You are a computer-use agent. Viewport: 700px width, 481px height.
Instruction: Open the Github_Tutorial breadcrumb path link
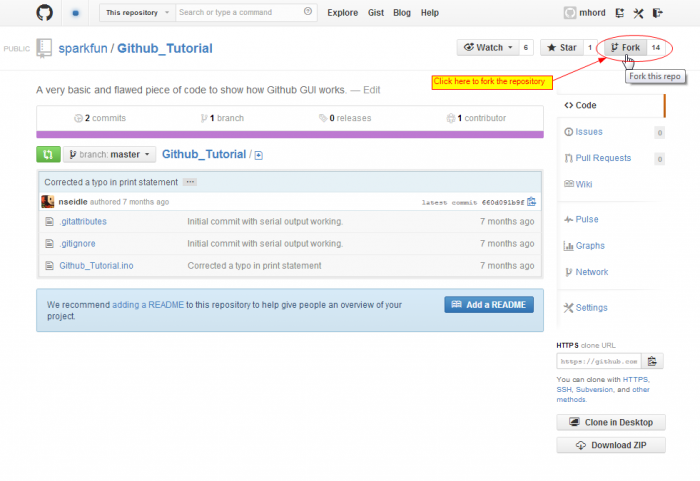[204, 155]
